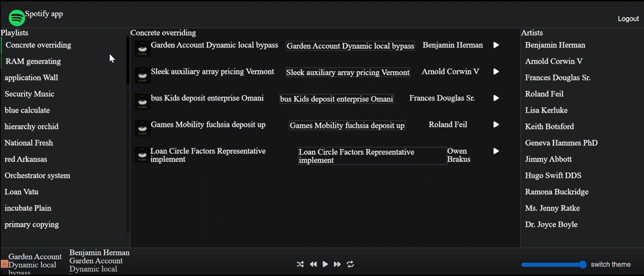Log out using the Logout link

(628, 19)
